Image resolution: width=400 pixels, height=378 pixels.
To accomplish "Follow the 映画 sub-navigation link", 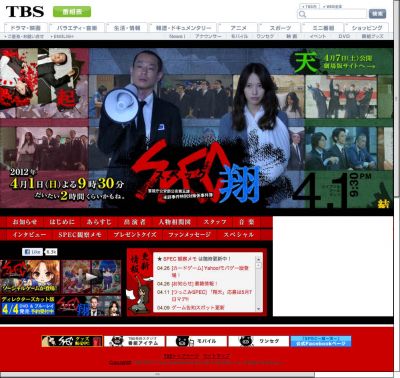I will pos(292,36).
